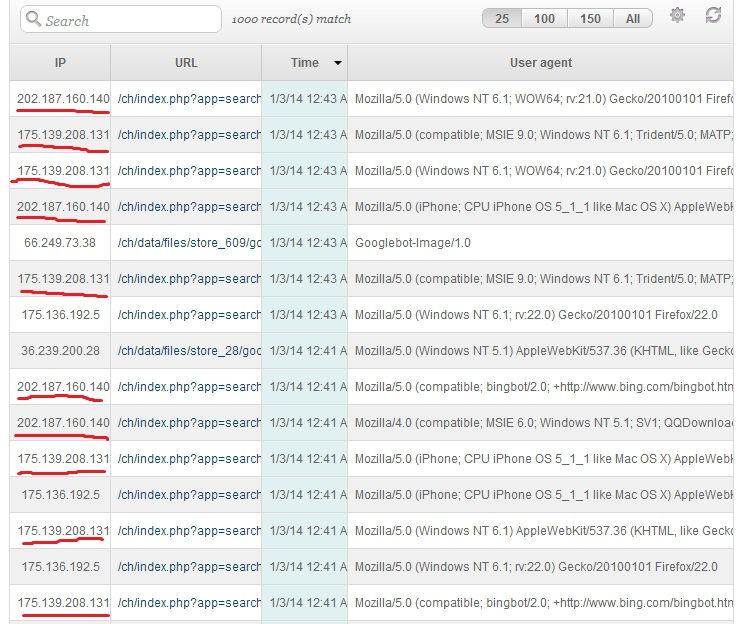Show 100 records per page
This screenshot has width=742, height=624.
(545, 19)
